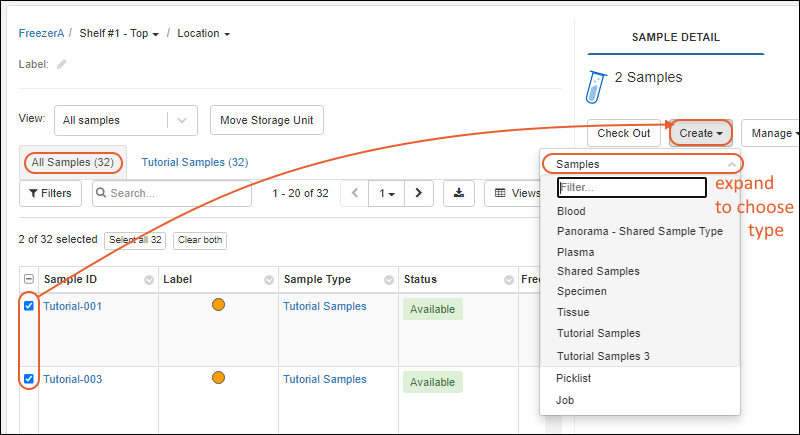Image resolution: width=800 pixels, height=435 pixels.
Task: Switch to Tutorial Samples (32) tab
Action: pyautogui.click(x=194, y=162)
